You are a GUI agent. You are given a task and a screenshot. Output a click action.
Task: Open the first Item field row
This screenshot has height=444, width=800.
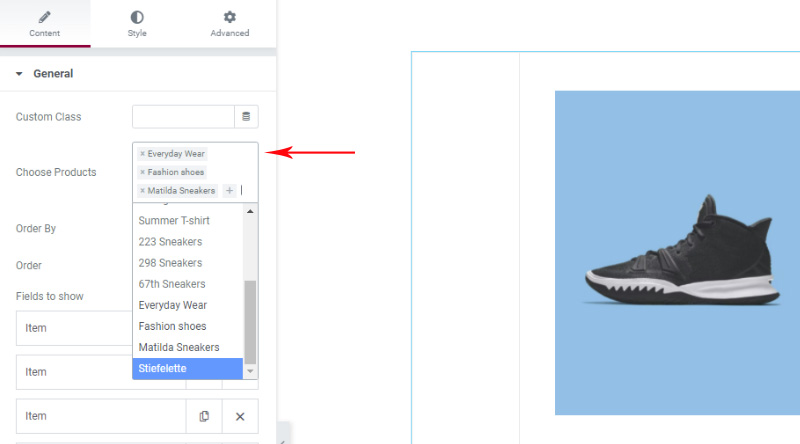coord(74,328)
